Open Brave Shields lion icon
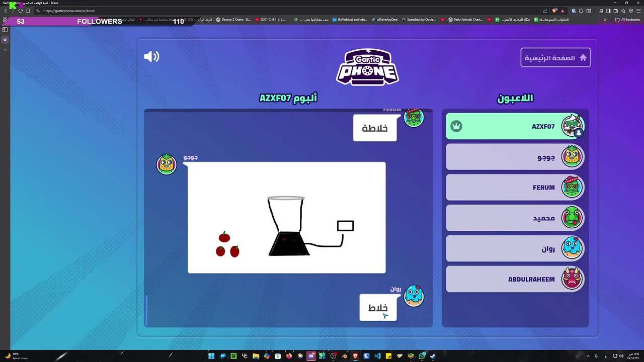This screenshot has height=362, width=644. 554,11
